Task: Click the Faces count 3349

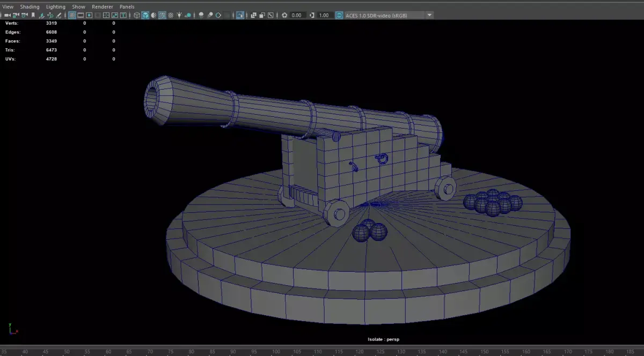Action: tap(52, 41)
